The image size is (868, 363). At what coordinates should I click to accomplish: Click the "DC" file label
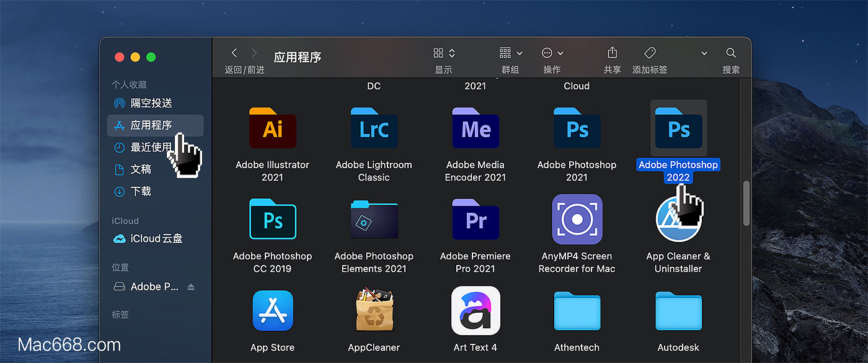click(374, 86)
